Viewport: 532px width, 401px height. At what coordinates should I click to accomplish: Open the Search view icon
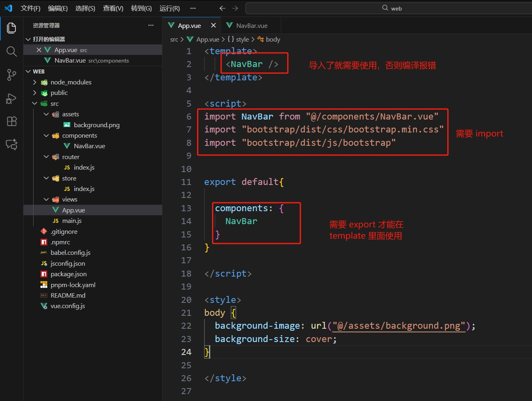(11, 51)
